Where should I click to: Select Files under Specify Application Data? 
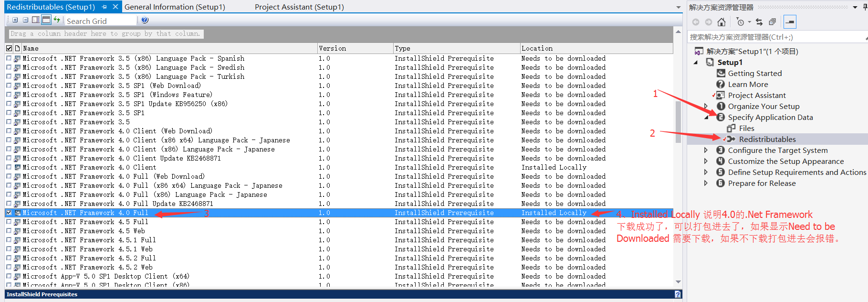click(747, 128)
